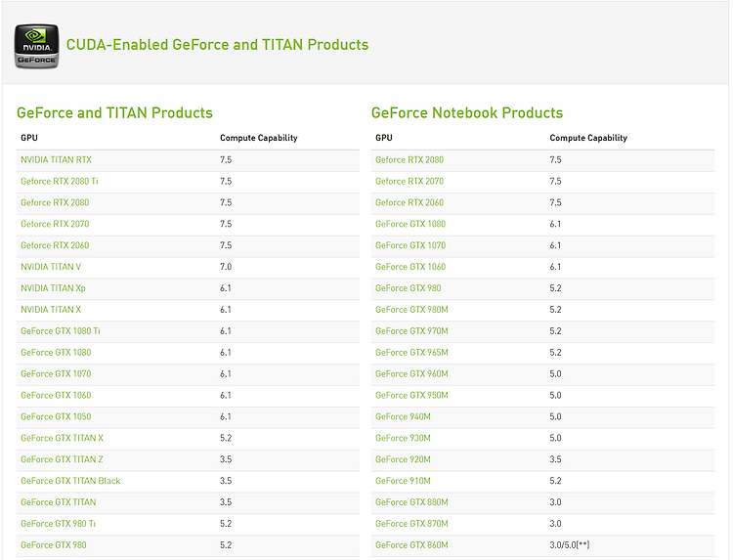Open GeForce GTX TITAN Z link
Viewport: 733px width, 560px height.
pyautogui.click(x=62, y=459)
